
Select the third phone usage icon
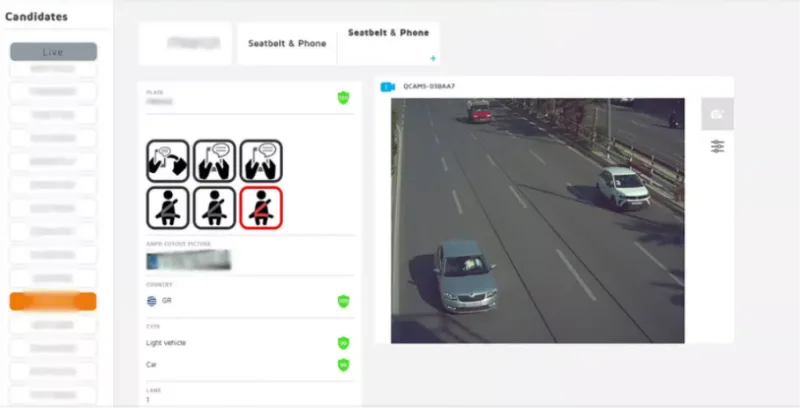261,161
